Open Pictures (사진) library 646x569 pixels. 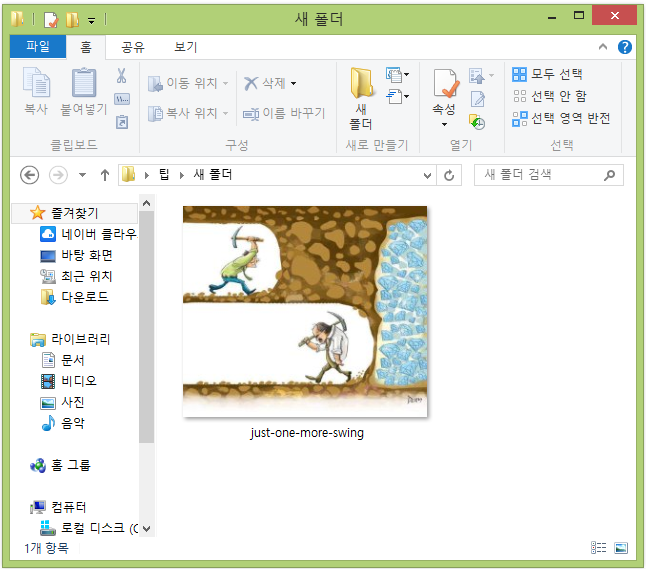coord(63,403)
